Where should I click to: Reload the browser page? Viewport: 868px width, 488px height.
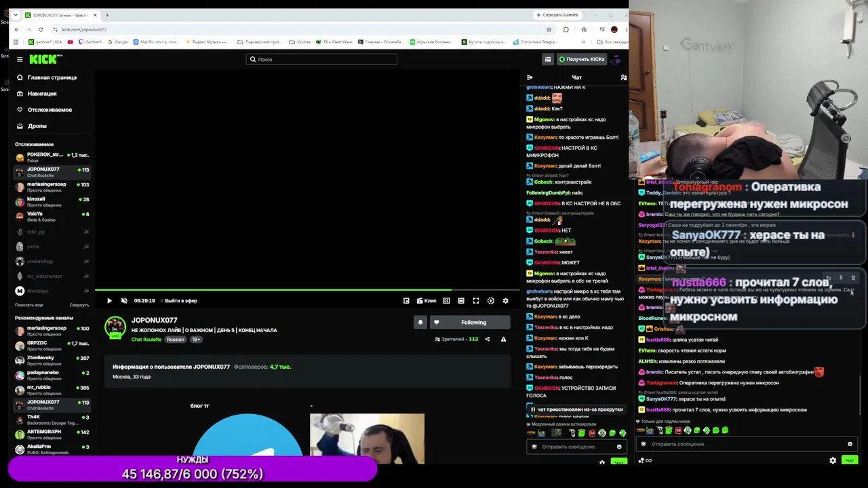click(x=41, y=29)
